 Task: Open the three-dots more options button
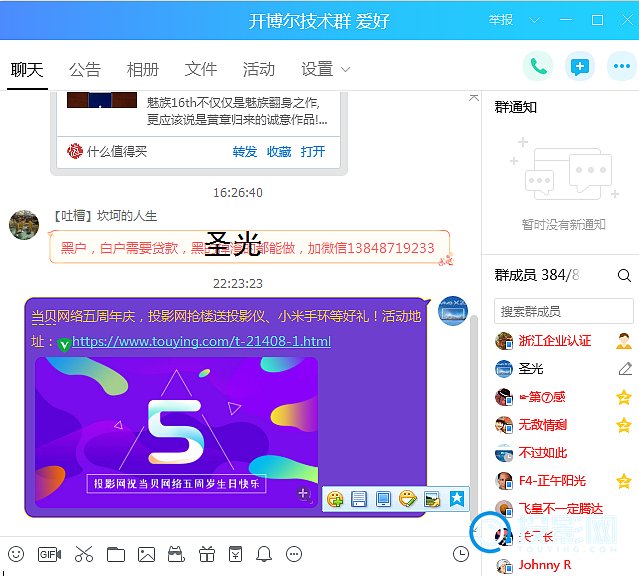point(621,66)
